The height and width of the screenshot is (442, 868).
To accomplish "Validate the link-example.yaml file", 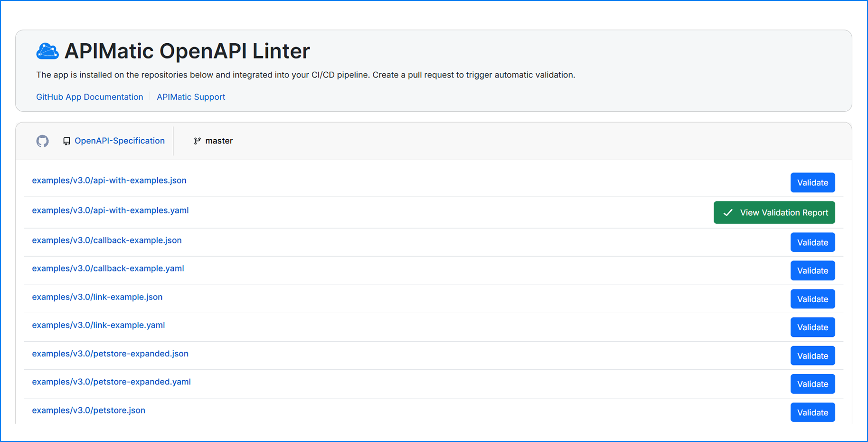I will (812, 327).
